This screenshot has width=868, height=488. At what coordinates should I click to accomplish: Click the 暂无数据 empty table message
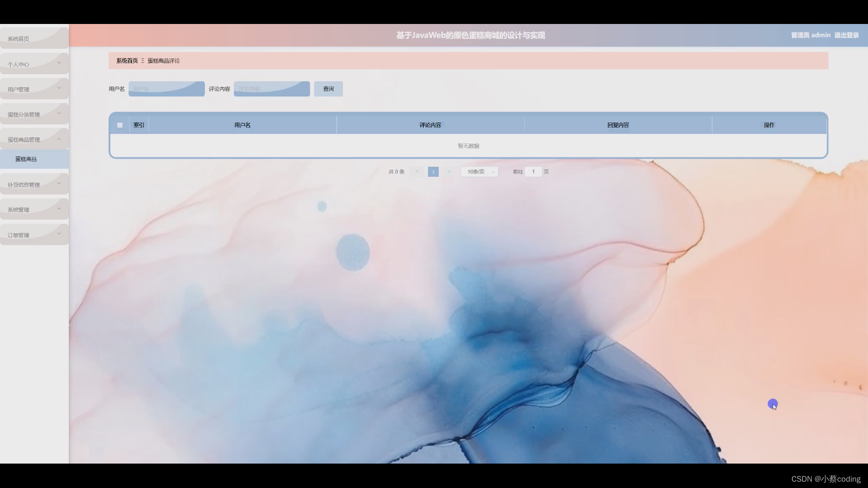pyautogui.click(x=469, y=146)
